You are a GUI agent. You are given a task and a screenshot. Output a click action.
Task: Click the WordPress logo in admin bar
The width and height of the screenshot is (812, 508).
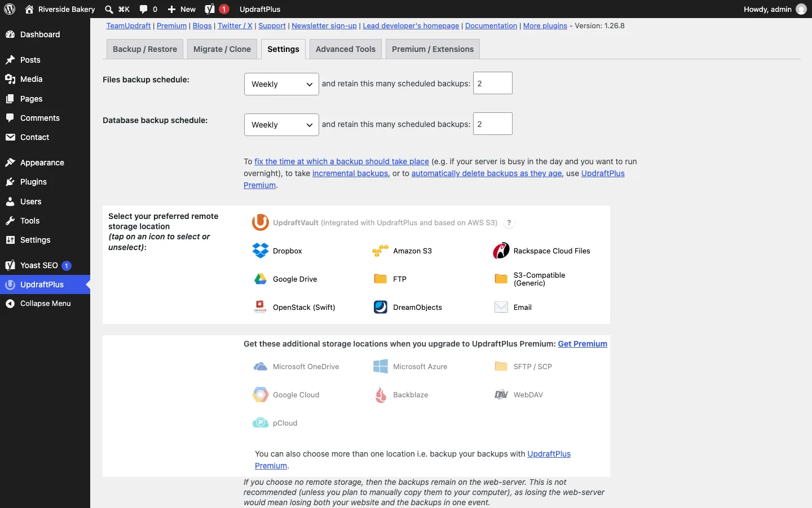(x=10, y=9)
